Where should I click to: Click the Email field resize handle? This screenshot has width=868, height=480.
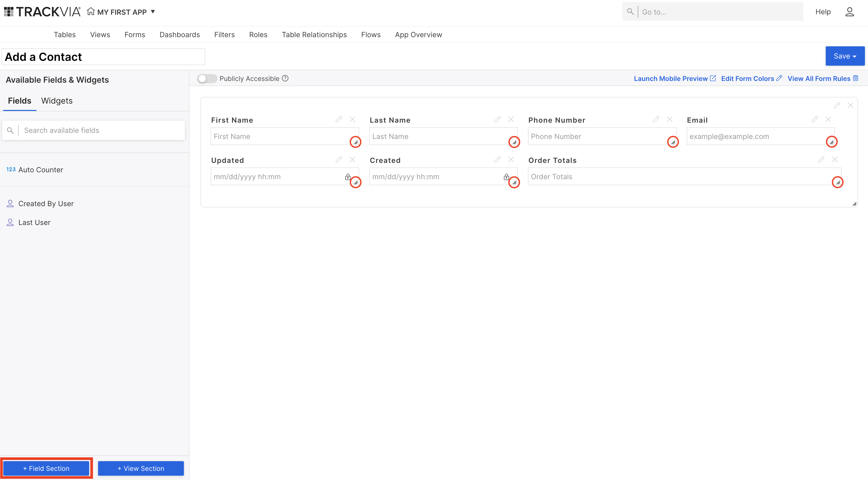click(x=832, y=142)
